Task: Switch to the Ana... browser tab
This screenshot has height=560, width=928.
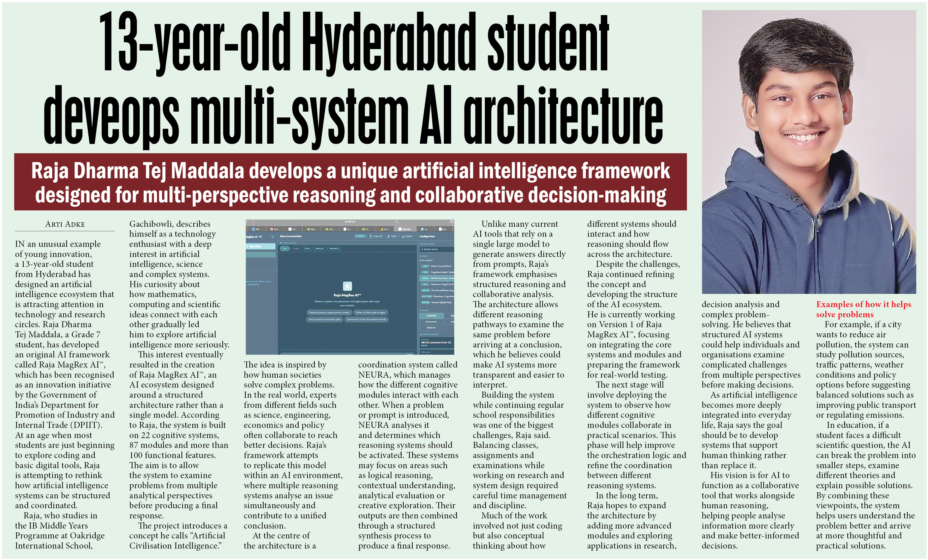Action: point(384,229)
